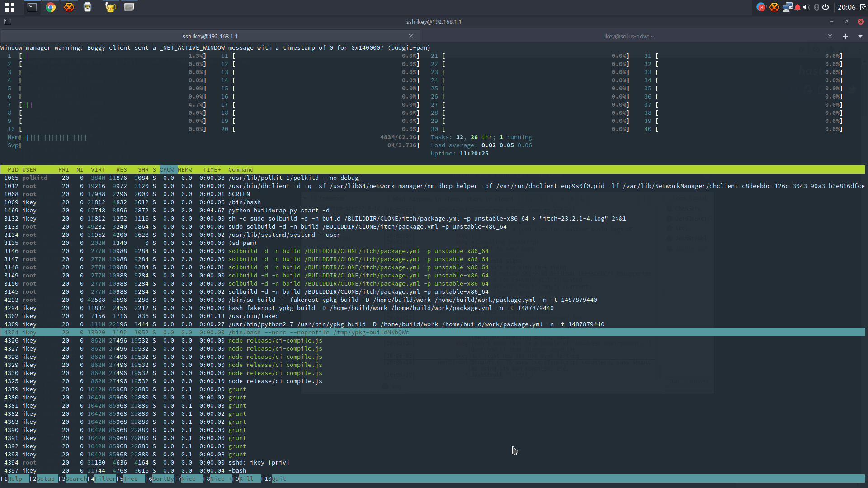Screen dimensions: 868x488
Task: Click F7 Nice - in the htop footer
Action: pos(188,479)
